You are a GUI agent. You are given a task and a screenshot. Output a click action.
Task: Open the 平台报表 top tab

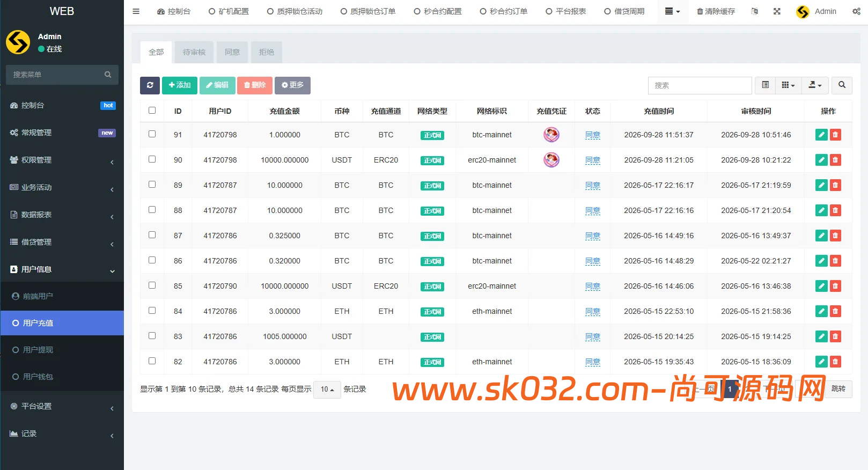(565, 11)
